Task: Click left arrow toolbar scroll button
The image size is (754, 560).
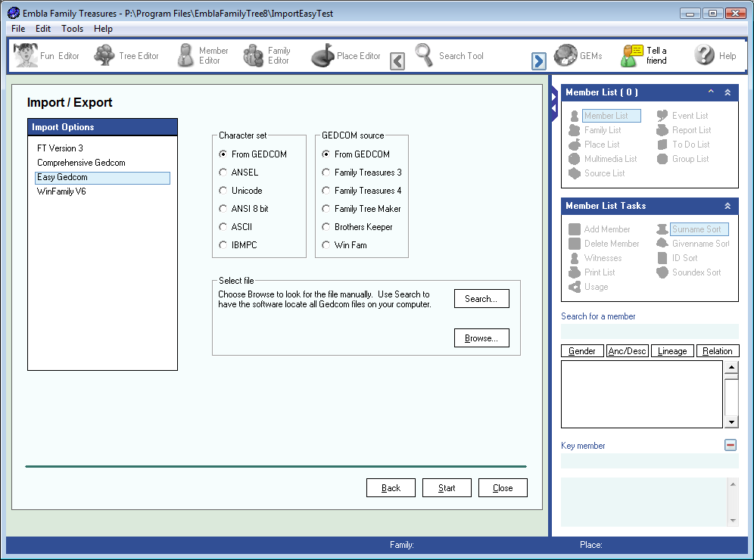Action: (397, 61)
